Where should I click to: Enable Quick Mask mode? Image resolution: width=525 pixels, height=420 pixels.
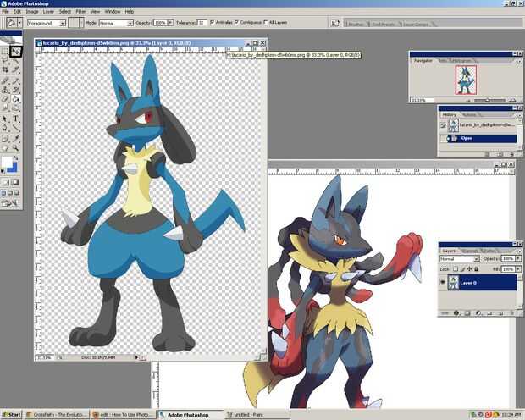point(15,182)
